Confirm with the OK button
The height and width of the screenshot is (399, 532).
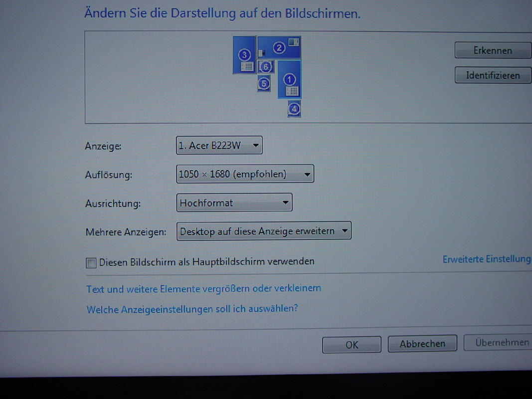352,345
